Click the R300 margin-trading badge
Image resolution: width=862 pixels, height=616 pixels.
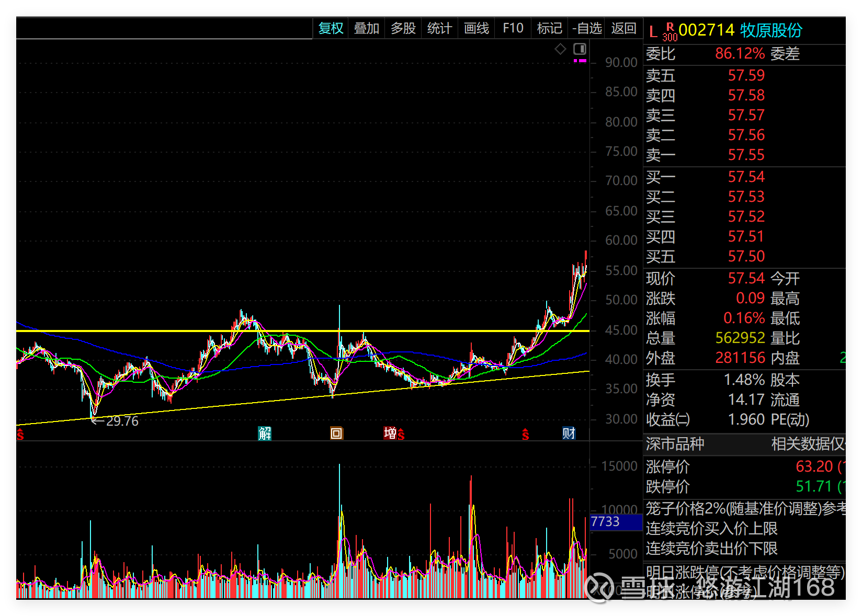(670, 32)
